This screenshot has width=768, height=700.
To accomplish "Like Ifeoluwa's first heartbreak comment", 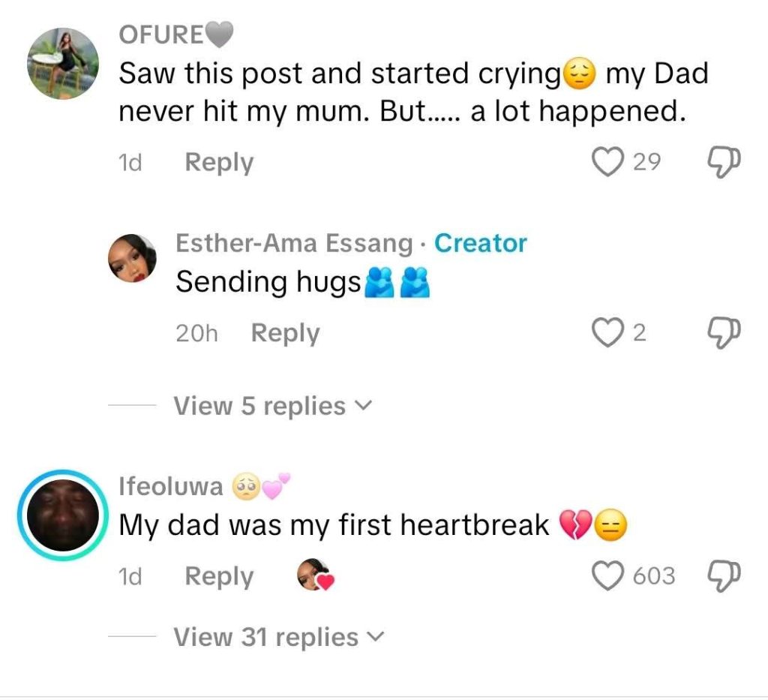I will pos(608,576).
